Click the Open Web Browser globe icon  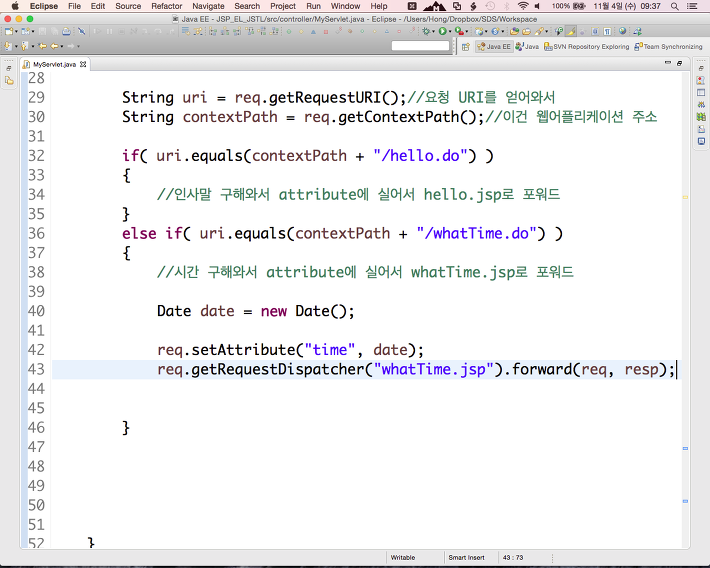coord(623,31)
